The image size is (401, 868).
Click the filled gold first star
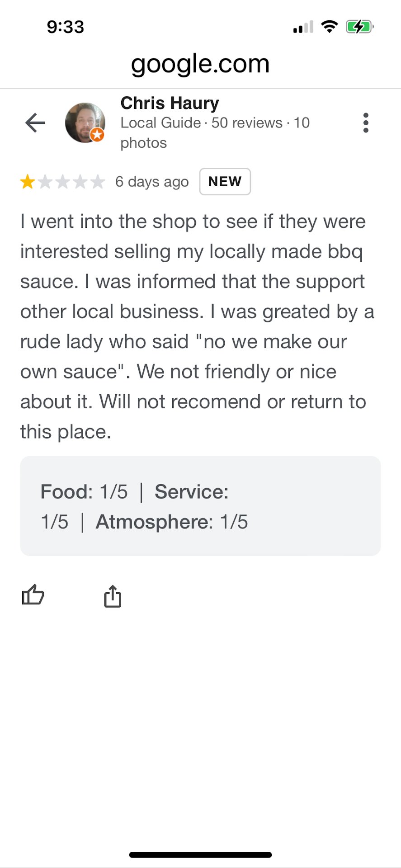point(28,182)
